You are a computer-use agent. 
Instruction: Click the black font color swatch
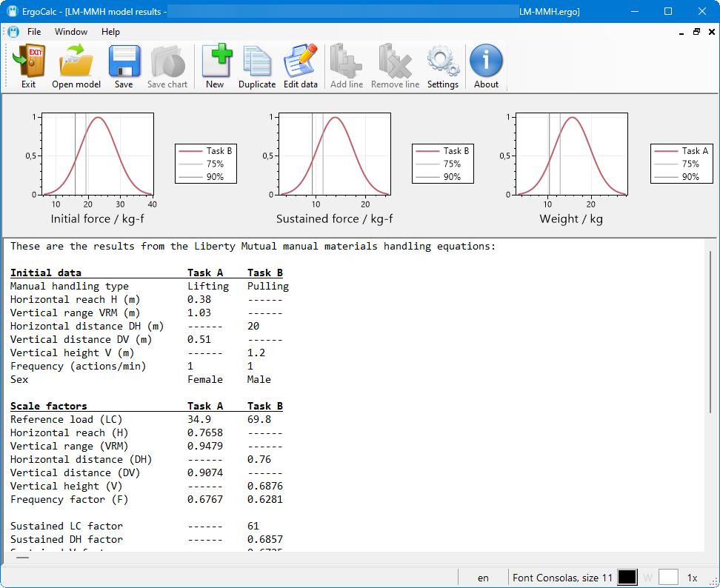tap(627, 578)
